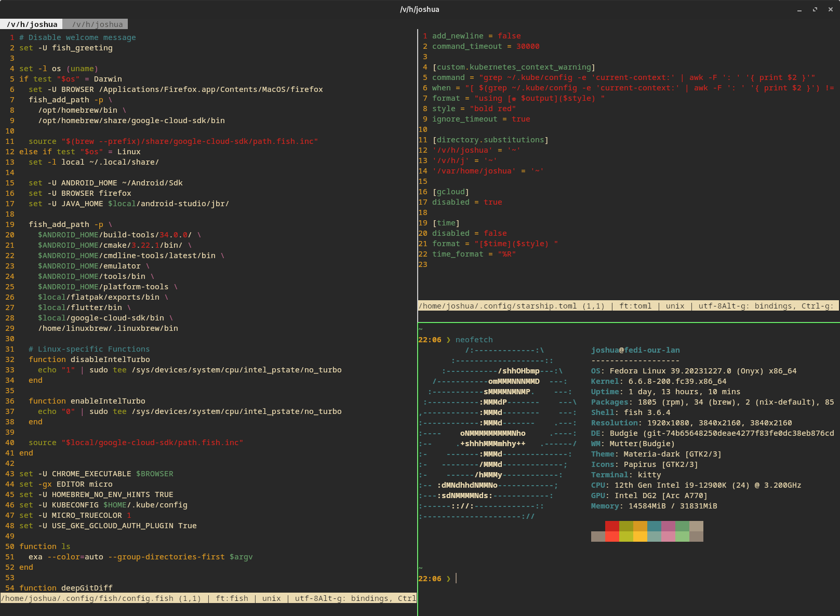The width and height of the screenshot is (840, 616).
Task: Click the KUBECONFIG $HOME/.kube/config line
Action: tap(103, 505)
